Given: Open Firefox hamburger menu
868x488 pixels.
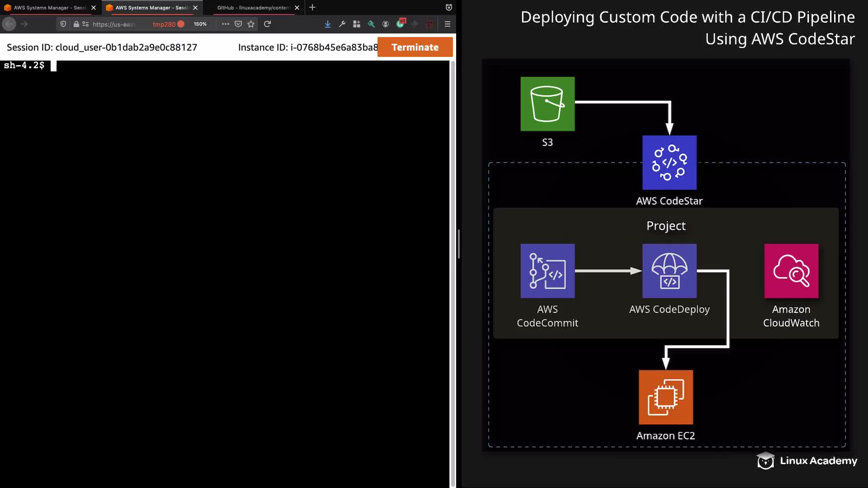Looking at the screenshot, I should [448, 24].
